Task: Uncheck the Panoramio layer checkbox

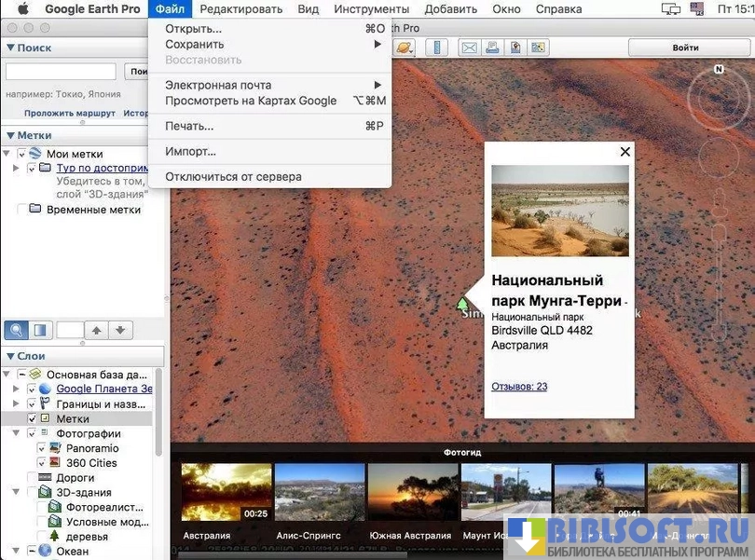Action: (42, 448)
